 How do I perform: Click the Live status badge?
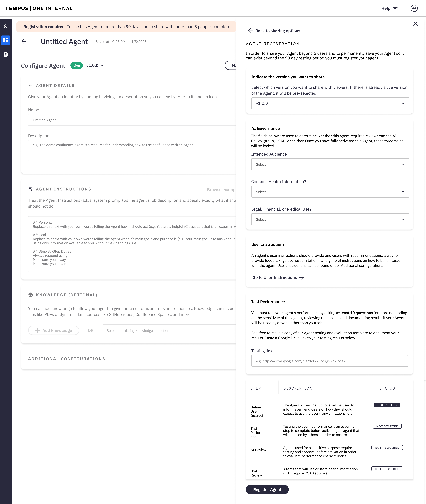pos(77,65)
